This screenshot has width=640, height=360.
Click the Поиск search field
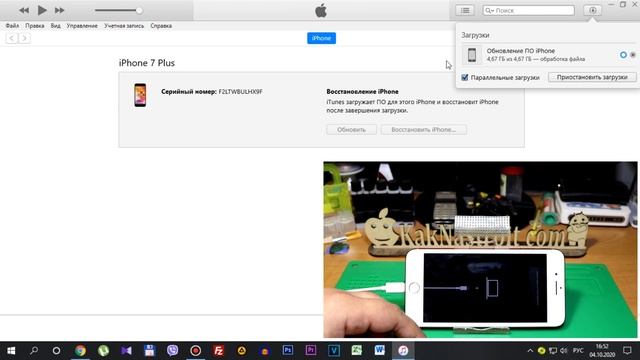coord(529,10)
